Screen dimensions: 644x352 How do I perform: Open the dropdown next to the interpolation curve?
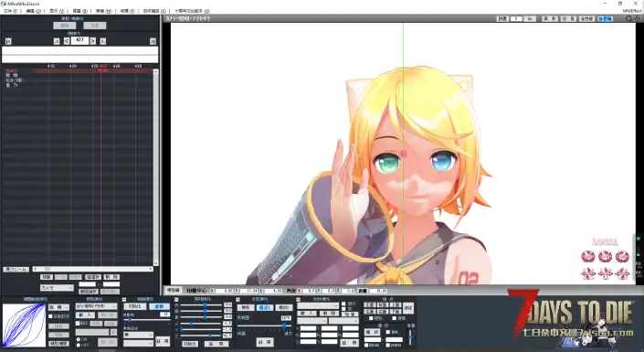(x=58, y=307)
